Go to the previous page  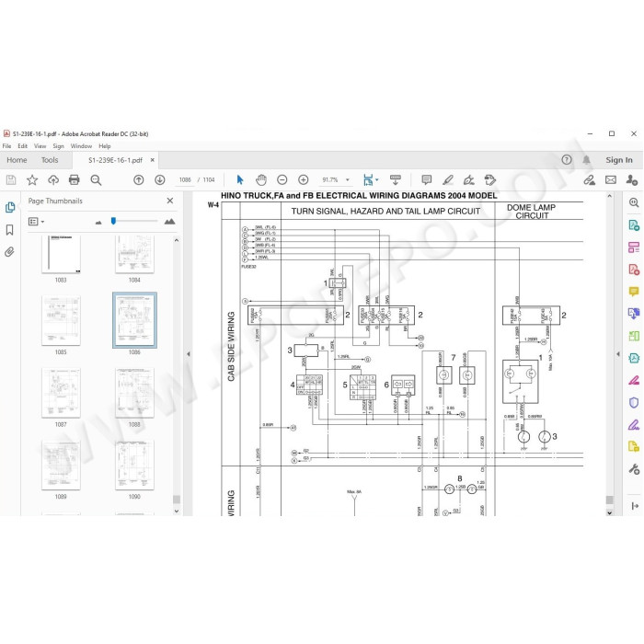(x=139, y=180)
